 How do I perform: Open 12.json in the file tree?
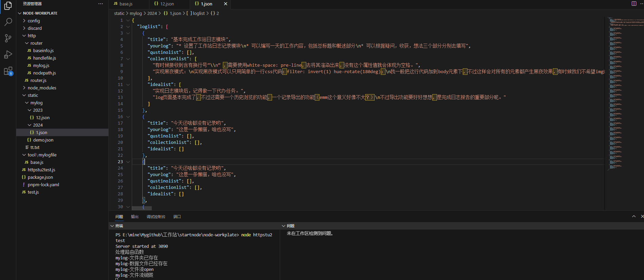(62, 117)
